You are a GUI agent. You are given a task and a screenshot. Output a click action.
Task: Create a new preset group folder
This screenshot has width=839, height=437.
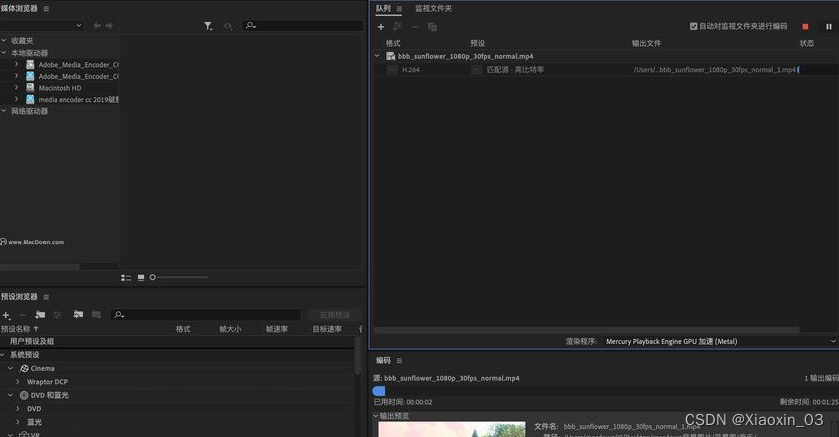tap(40, 315)
